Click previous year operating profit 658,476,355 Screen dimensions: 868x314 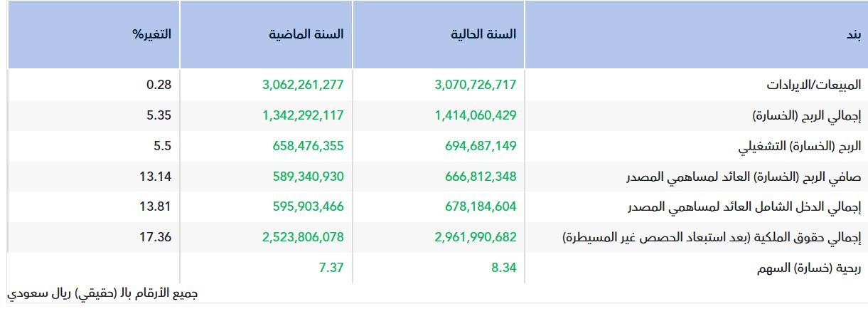308,146
